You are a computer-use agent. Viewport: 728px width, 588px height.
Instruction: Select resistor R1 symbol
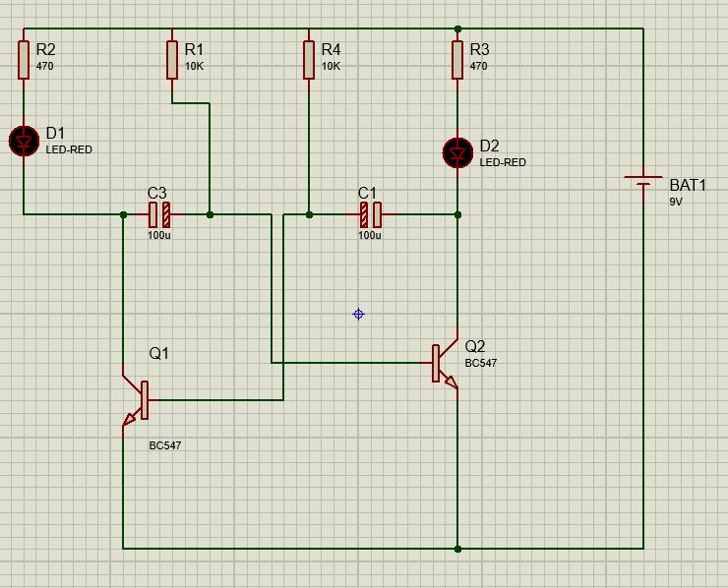click(x=172, y=60)
